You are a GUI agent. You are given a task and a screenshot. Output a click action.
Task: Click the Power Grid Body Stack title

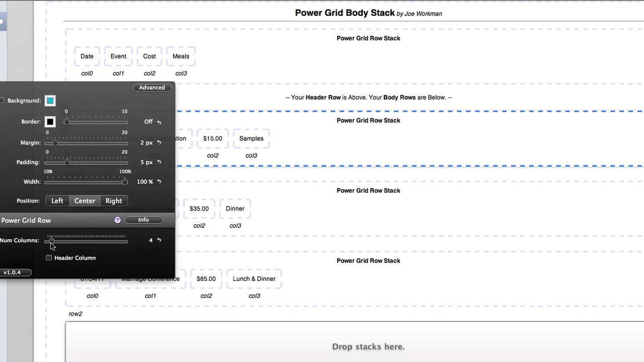pos(345,13)
